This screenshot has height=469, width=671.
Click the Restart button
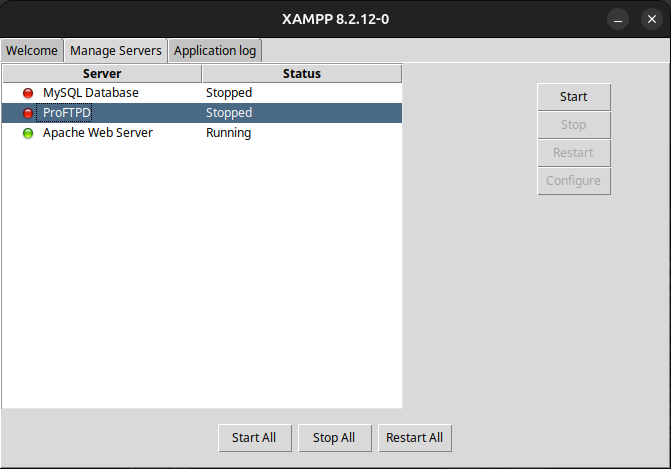click(x=573, y=153)
